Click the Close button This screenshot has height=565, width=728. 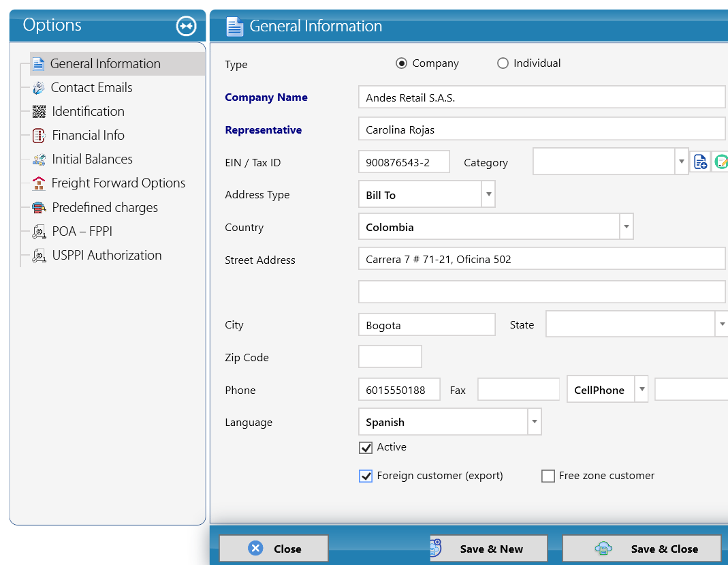[x=274, y=548]
